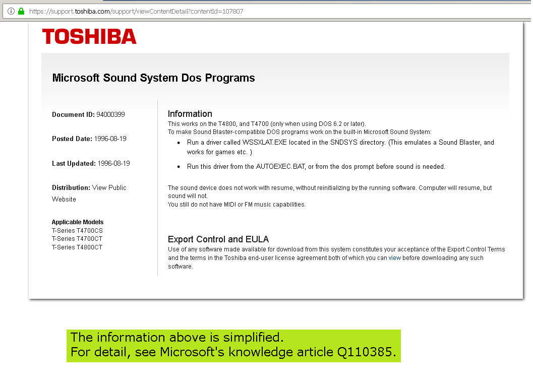The height and width of the screenshot is (392, 533).
Task: Click the green padlock security icon
Action: pyautogui.click(x=21, y=11)
